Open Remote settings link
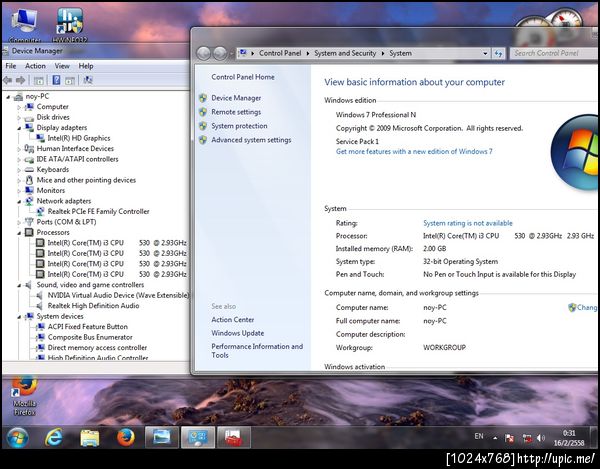The width and height of the screenshot is (600, 469). pos(236,112)
